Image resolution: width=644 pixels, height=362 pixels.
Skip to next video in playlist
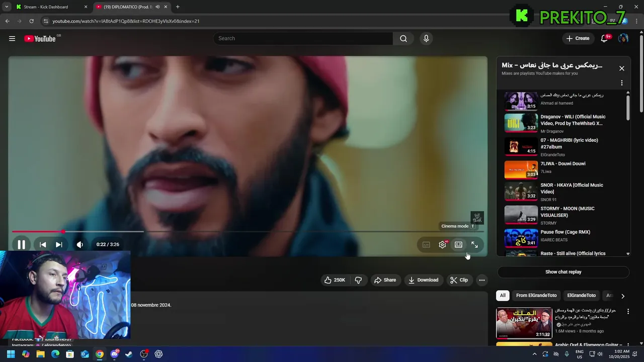click(x=59, y=245)
